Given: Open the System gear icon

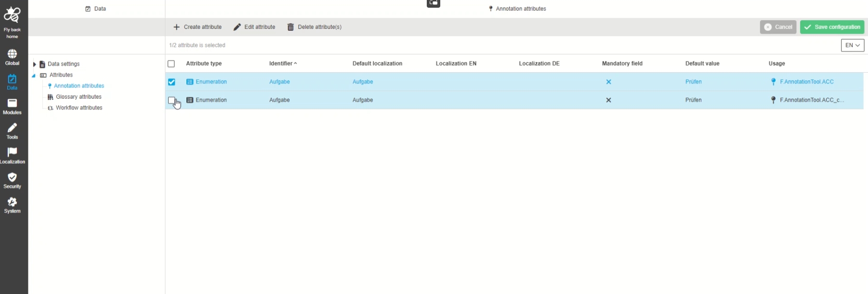Looking at the screenshot, I should [12, 201].
